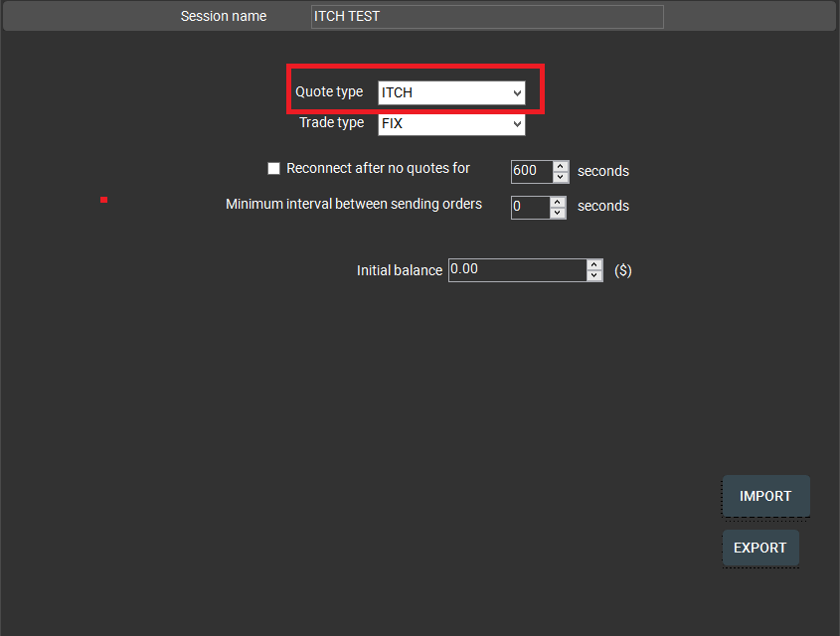Click the reconnect seconds field showing 600
Viewport: 840px width, 636px height.
pyautogui.click(x=531, y=171)
